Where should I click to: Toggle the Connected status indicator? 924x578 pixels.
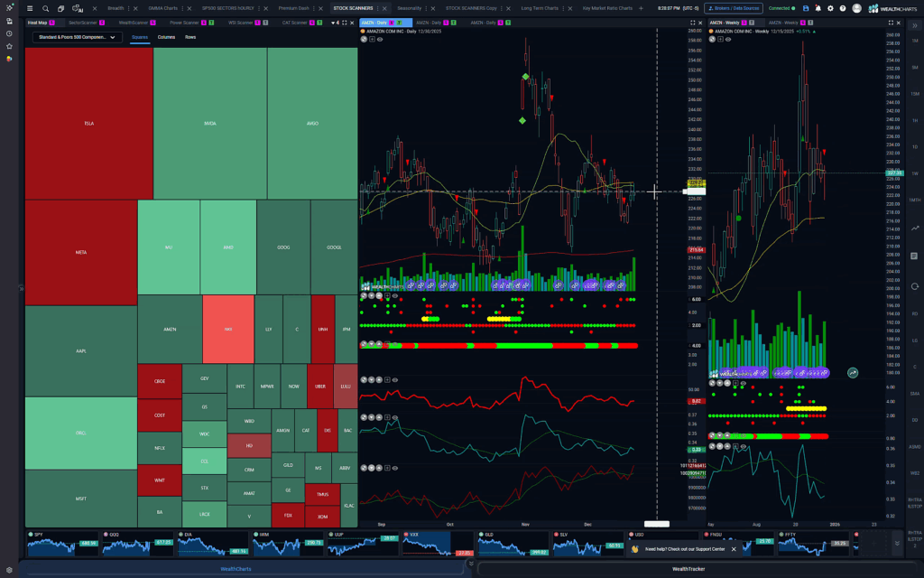(780, 7)
